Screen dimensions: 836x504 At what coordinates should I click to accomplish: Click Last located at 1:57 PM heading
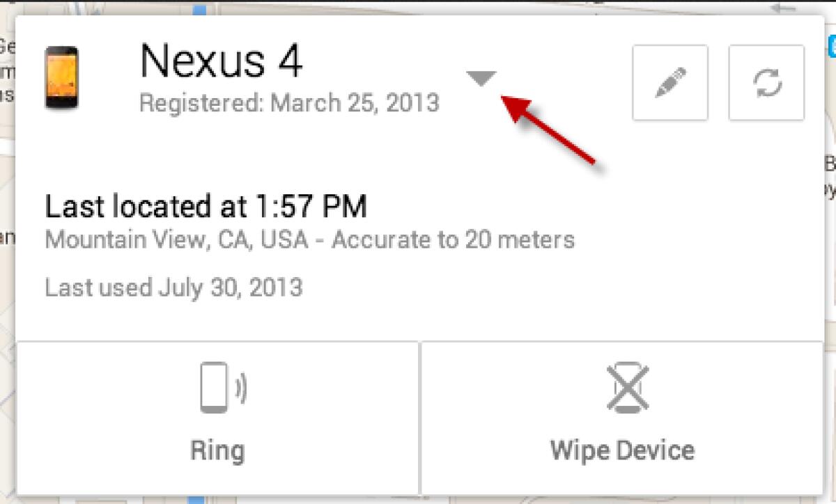[x=206, y=207]
